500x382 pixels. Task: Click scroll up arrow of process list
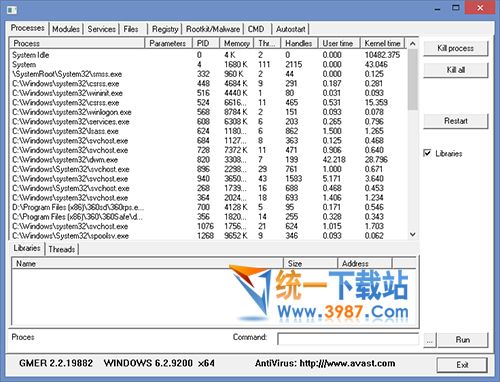412,44
